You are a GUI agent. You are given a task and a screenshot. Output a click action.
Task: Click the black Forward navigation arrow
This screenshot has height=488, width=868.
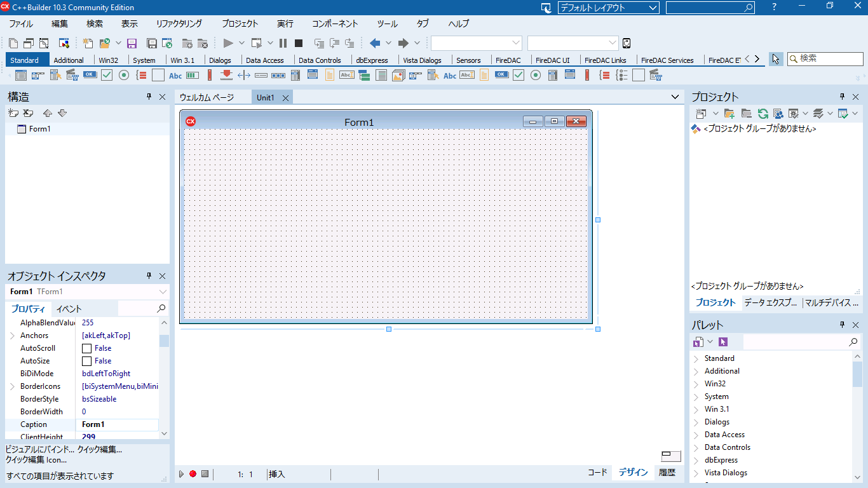(403, 43)
